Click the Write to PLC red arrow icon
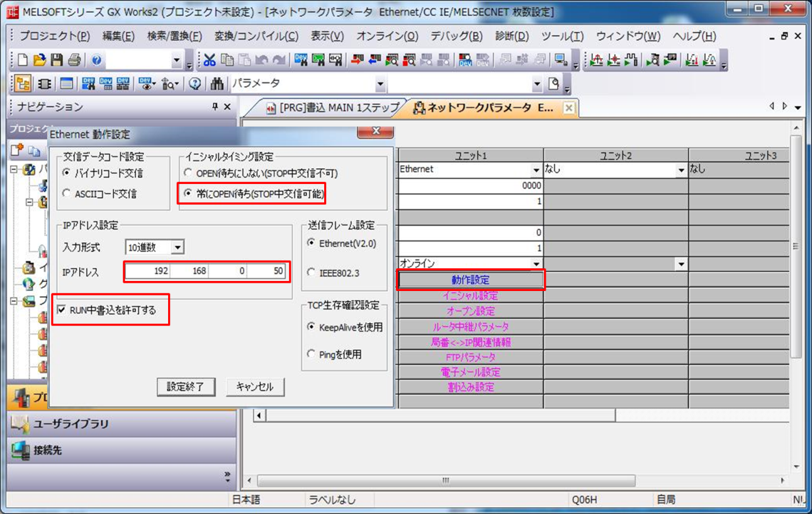This screenshot has width=812, height=514. 358,60
